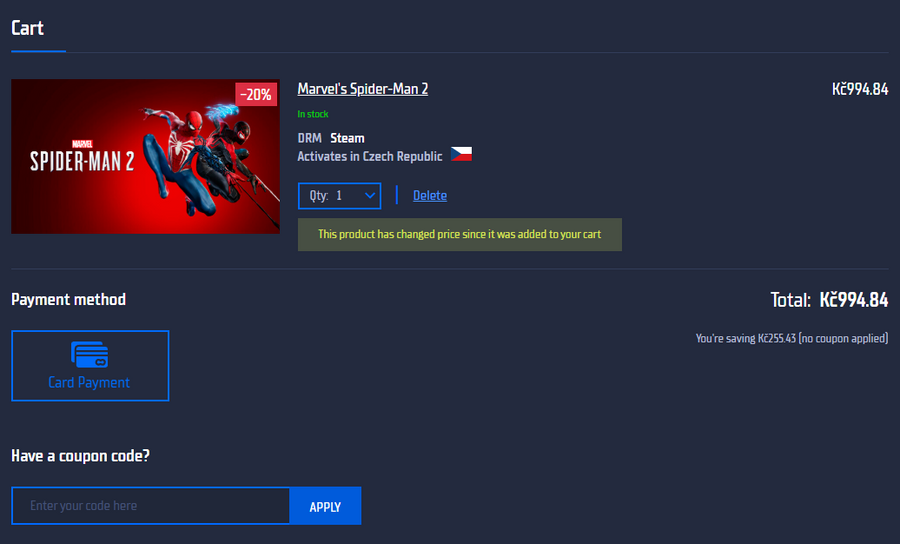Click the Spider-Man 2 game cover thumbnail
This screenshot has width=900, height=544.
click(145, 157)
